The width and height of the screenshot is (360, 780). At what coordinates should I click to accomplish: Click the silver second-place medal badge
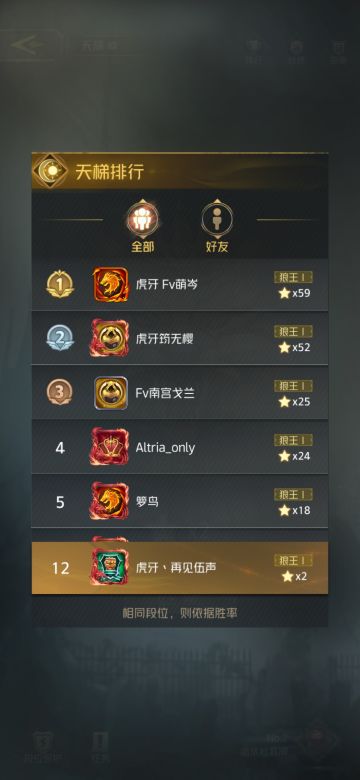tap(60, 338)
